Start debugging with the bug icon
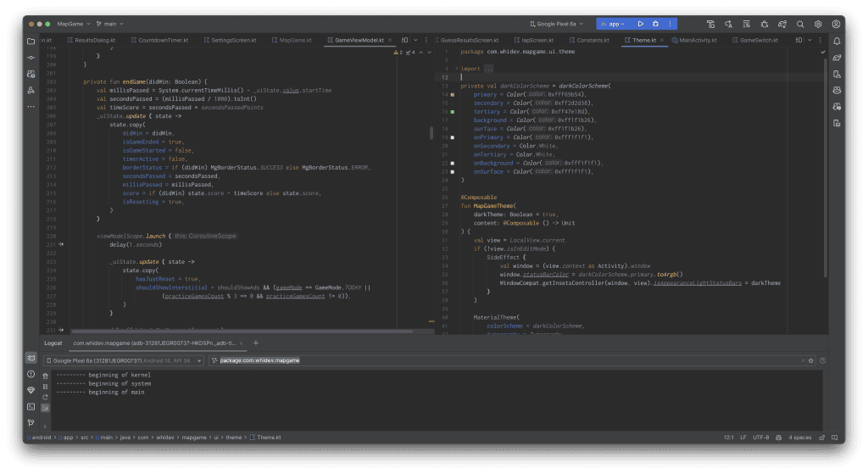This screenshot has height=474, width=868. coord(654,24)
